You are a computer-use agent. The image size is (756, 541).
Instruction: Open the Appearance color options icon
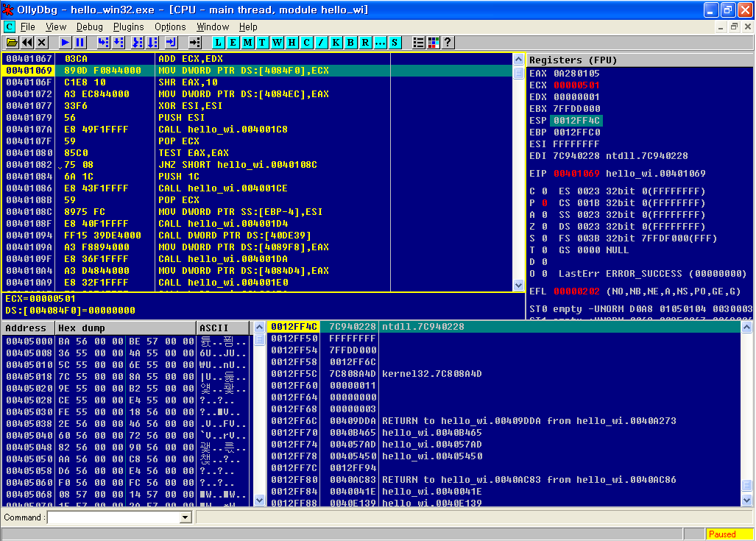(433, 43)
